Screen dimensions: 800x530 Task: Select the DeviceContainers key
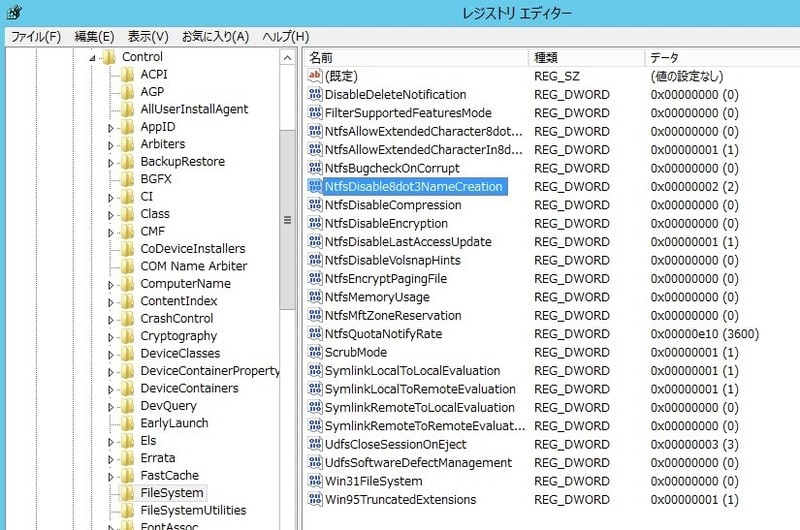click(189, 388)
